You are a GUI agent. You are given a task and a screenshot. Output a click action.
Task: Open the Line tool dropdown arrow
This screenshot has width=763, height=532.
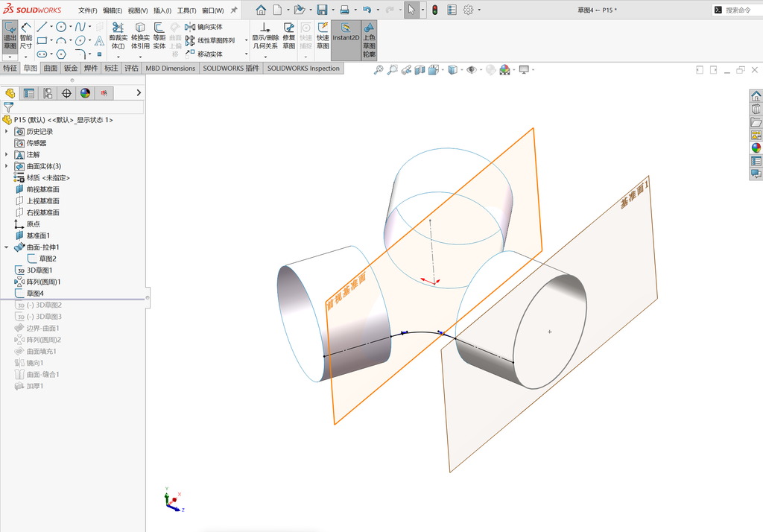click(x=51, y=27)
